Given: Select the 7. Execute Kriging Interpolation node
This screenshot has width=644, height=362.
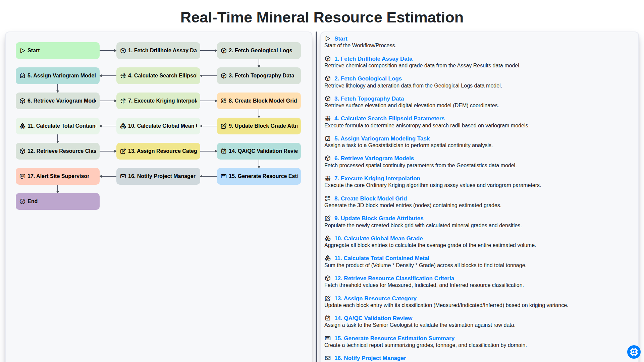Looking at the screenshot, I should coord(158,101).
